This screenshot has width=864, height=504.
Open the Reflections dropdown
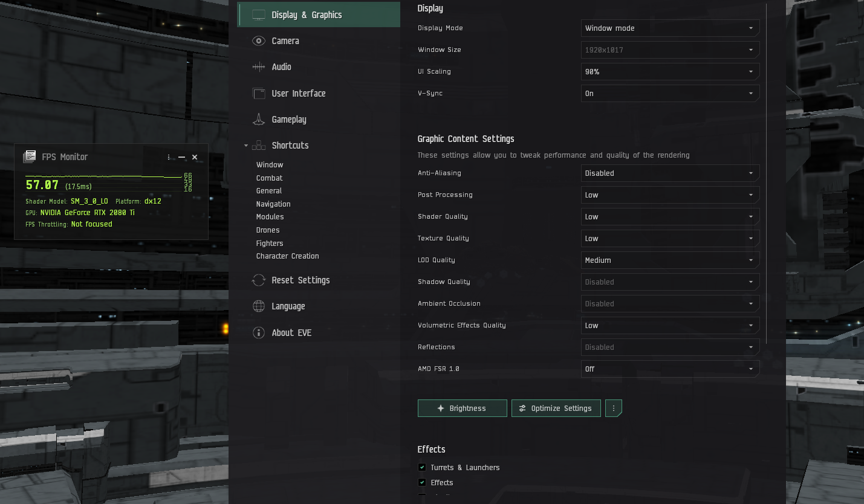pos(670,347)
